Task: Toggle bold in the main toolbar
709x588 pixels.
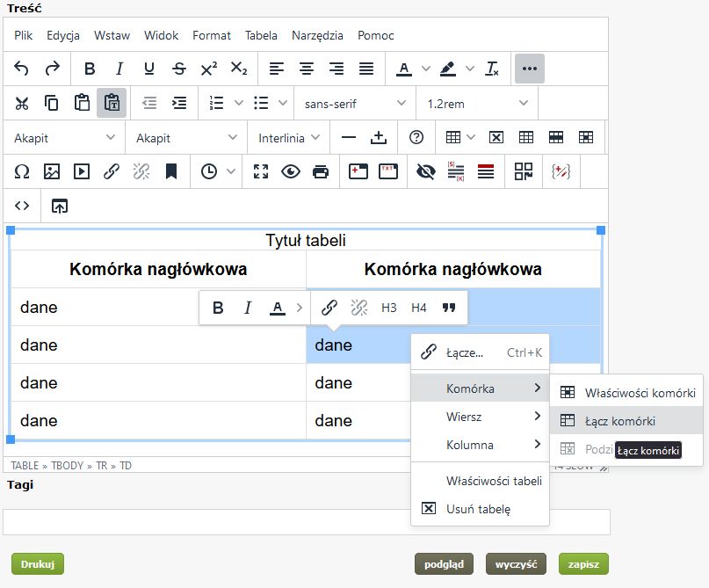Action: [90, 69]
